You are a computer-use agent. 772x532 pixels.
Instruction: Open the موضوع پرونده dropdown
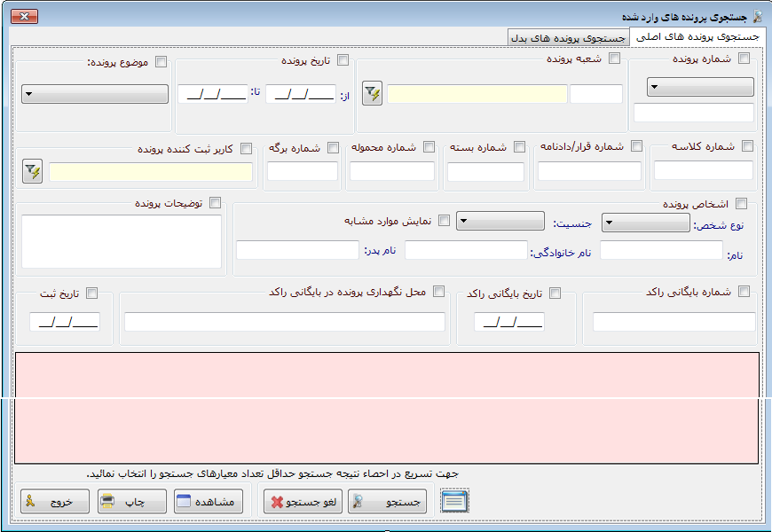pyautogui.click(x=94, y=94)
